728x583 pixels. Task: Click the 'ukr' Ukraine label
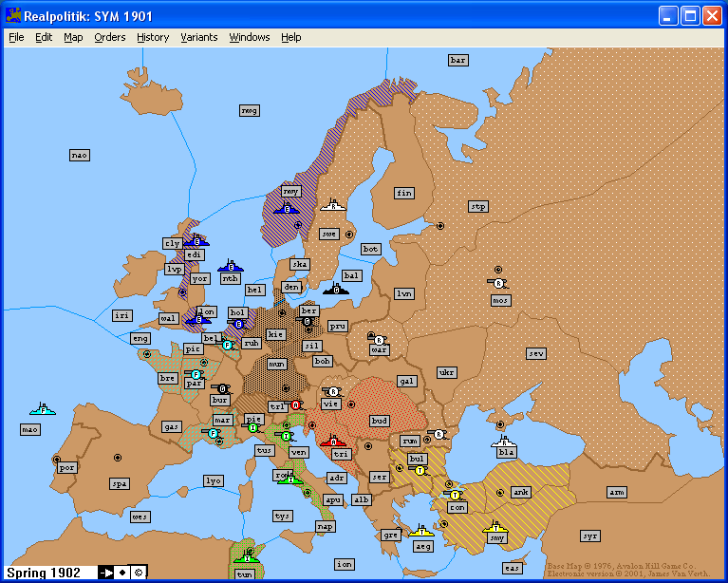(x=447, y=372)
